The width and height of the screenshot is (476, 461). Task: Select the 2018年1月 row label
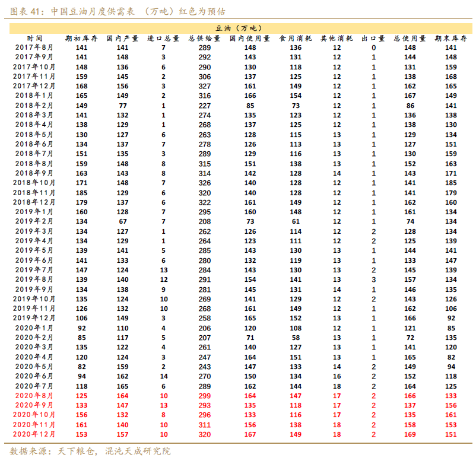34,96
